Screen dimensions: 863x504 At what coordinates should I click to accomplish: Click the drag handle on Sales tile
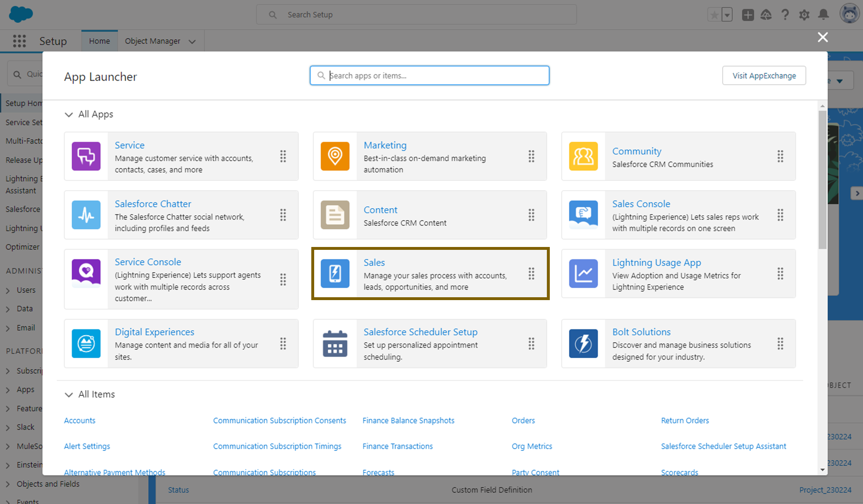tap(531, 273)
